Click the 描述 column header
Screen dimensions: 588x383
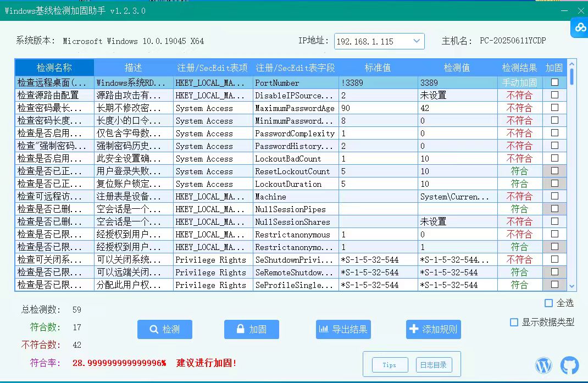tap(134, 68)
